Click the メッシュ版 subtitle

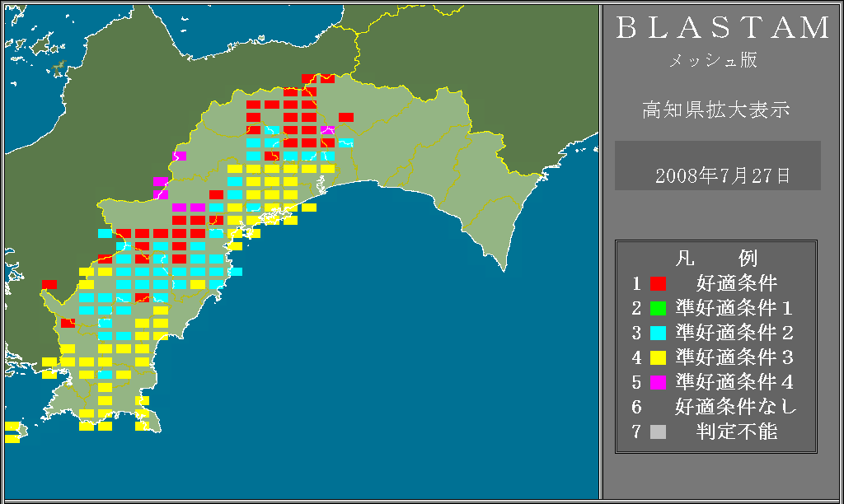tap(713, 61)
